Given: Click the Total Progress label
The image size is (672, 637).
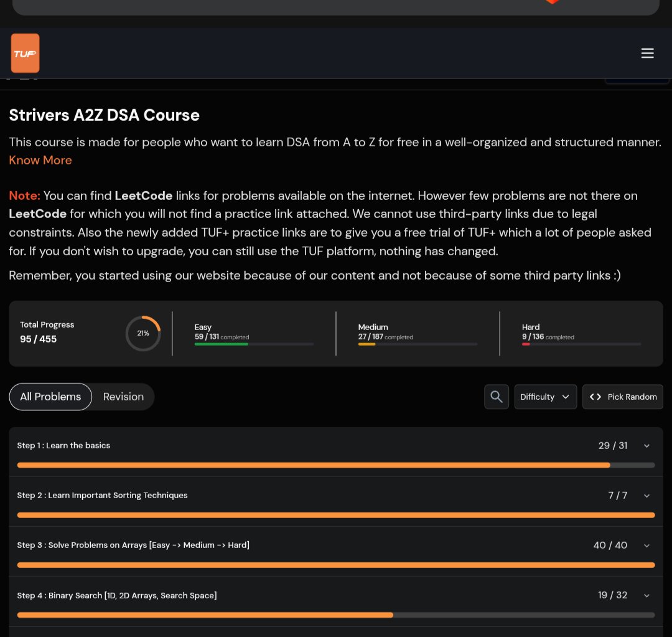Looking at the screenshot, I should click(47, 324).
